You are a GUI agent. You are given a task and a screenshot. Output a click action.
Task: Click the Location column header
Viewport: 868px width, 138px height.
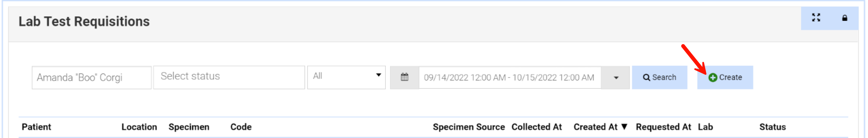[x=139, y=127]
